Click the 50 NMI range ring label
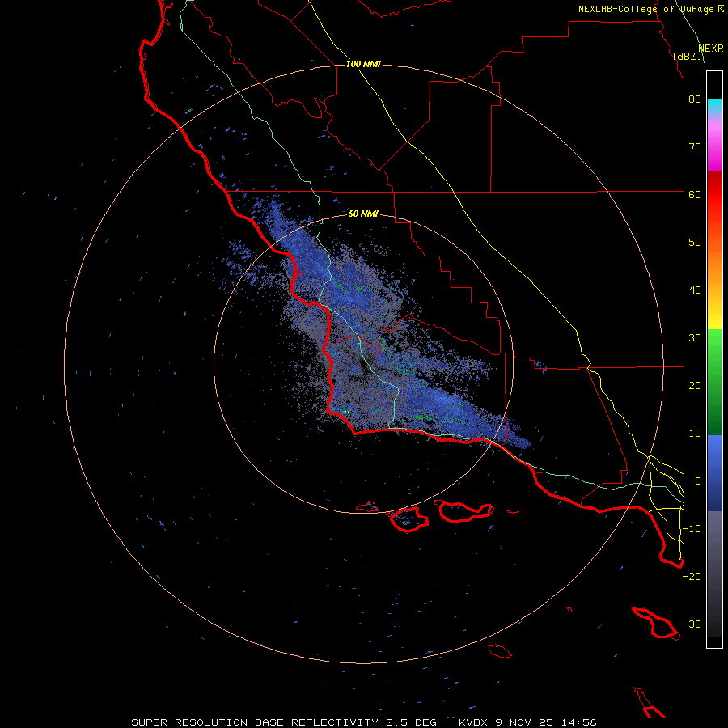The height and width of the screenshot is (728, 728). (x=363, y=214)
